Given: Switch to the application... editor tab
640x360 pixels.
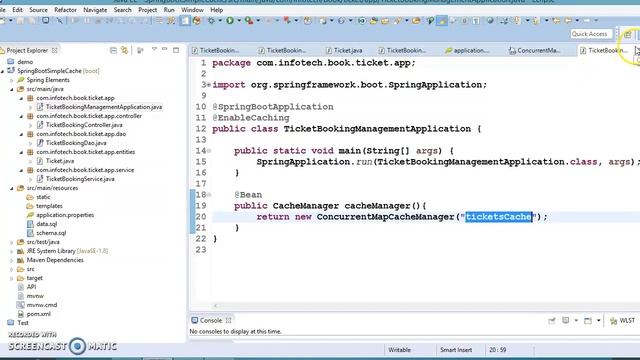Looking at the screenshot, I should pos(467,50).
